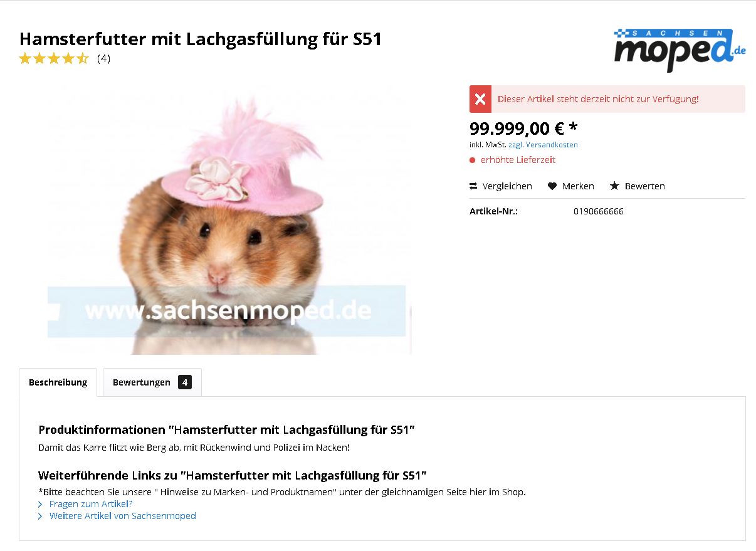Open the zzgl. Versandkosten link

coord(543,145)
